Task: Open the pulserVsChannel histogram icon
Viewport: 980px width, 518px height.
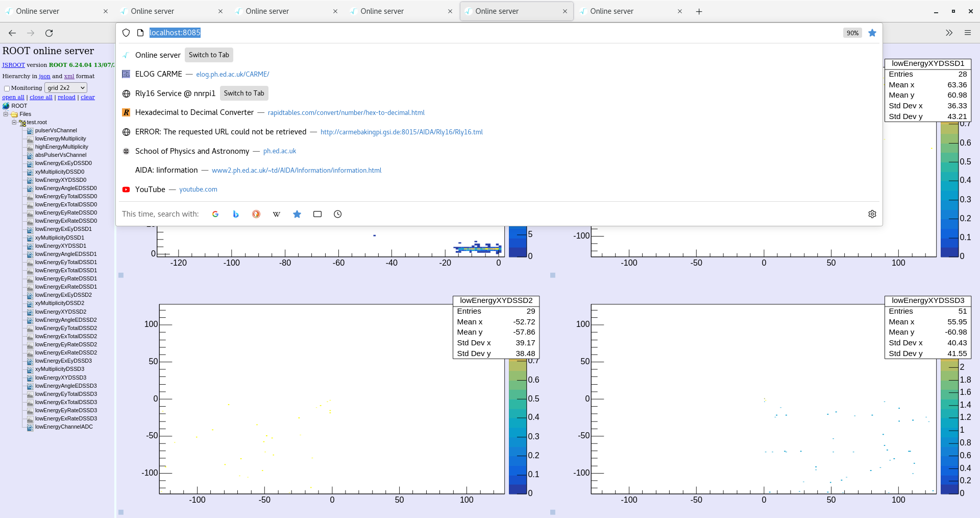Action: pos(30,130)
